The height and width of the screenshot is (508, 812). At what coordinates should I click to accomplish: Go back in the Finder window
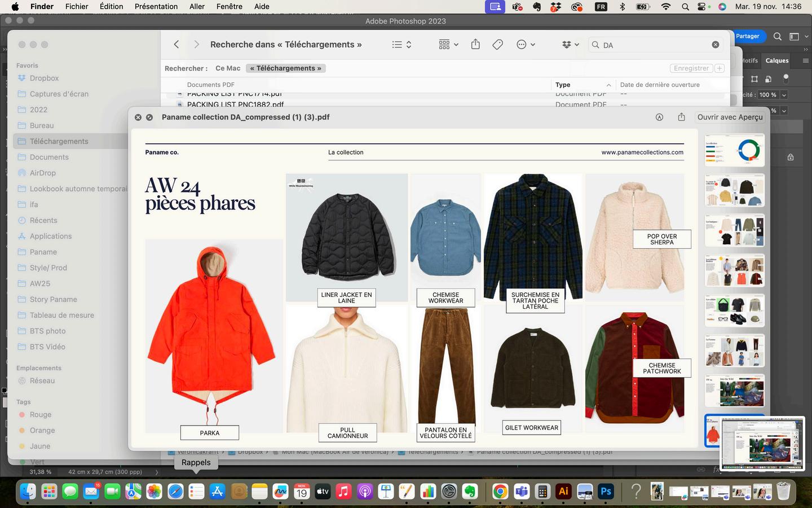[x=176, y=45]
